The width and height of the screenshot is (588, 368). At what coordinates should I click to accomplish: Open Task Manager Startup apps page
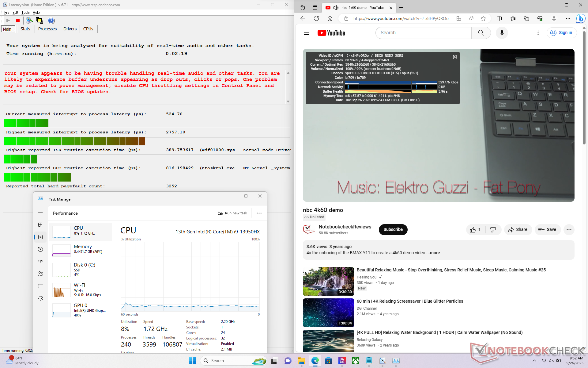pyautogui.click(x=40, y=262)
